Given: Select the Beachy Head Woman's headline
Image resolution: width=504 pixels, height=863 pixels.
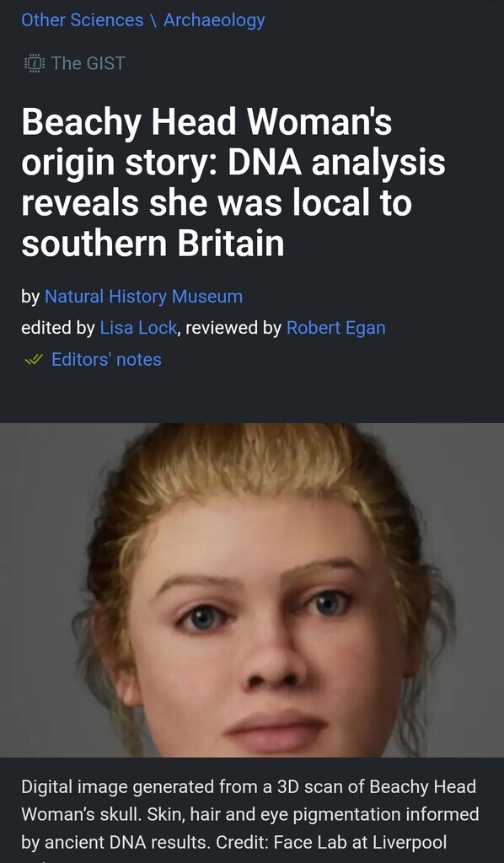Looking at the screenshot, I should (233, 183).
